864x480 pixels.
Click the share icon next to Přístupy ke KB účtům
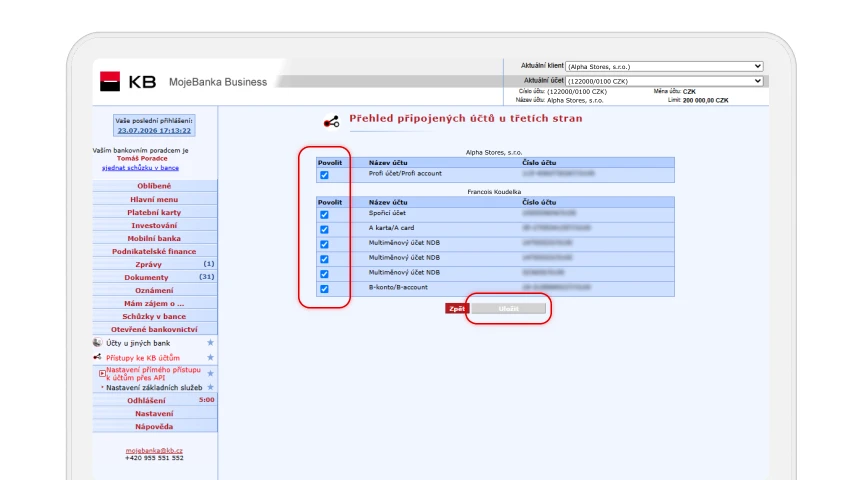tap(98, 357)
